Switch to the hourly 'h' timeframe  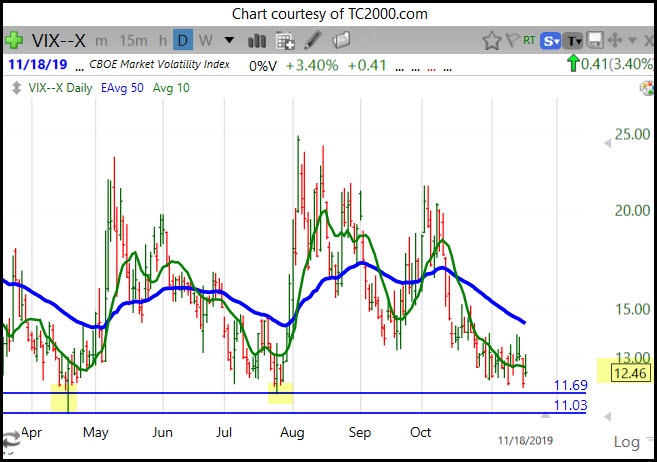(163, 41)
